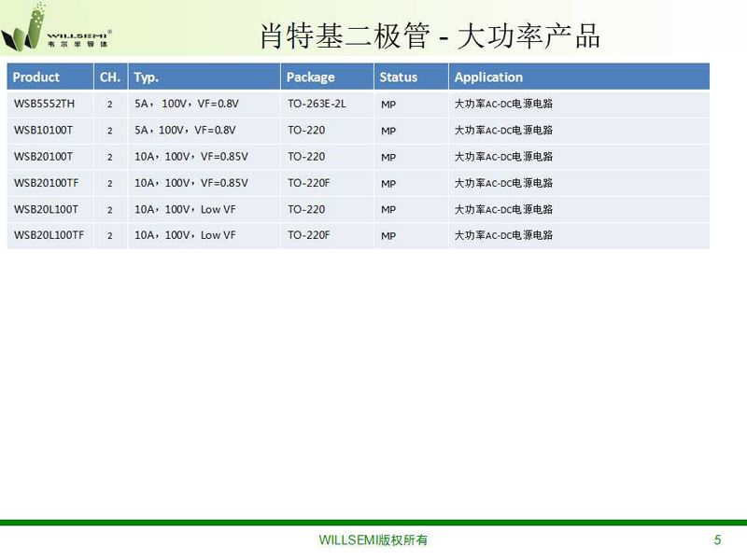747x560 pixels.
Task: Click MP status of WSB20100TF
Action: pos(388,184)
